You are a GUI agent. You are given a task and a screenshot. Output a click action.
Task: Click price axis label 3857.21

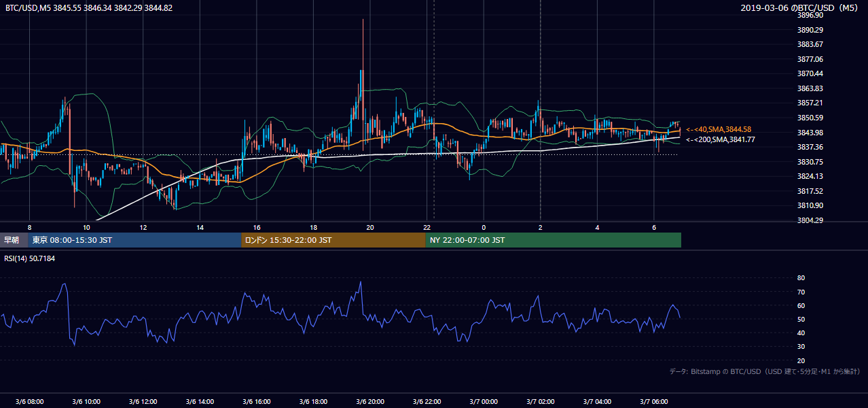pos(810,103)
